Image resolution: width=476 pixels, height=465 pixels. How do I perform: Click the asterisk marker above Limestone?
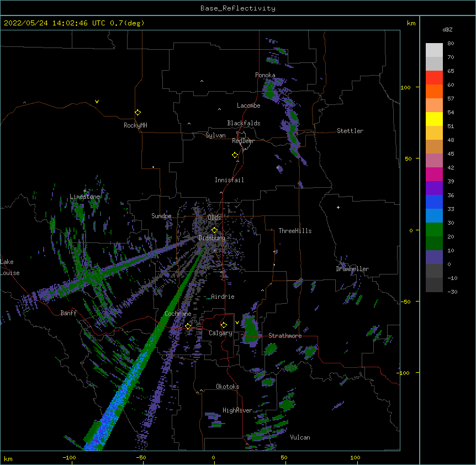pyautogui.click(x=84, y=191)
